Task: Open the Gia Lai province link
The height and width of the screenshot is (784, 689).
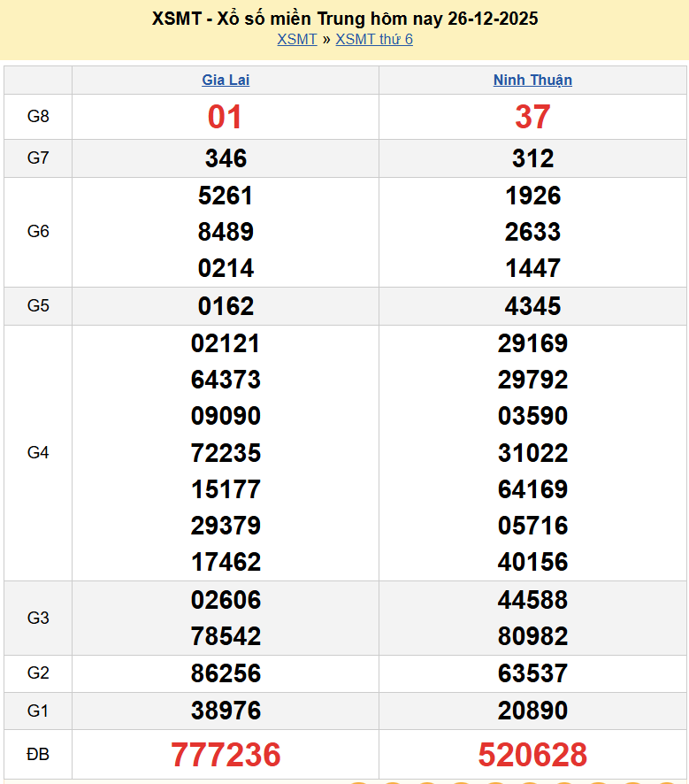Action: (x=226, y=80)
